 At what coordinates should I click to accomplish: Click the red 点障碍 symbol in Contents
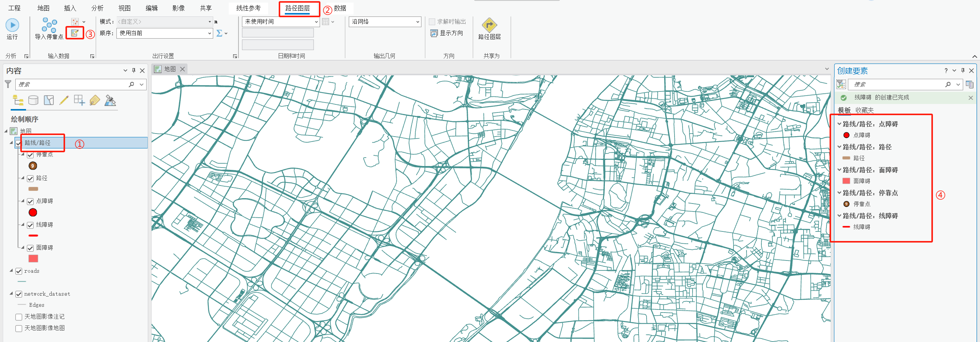point(33,212)
